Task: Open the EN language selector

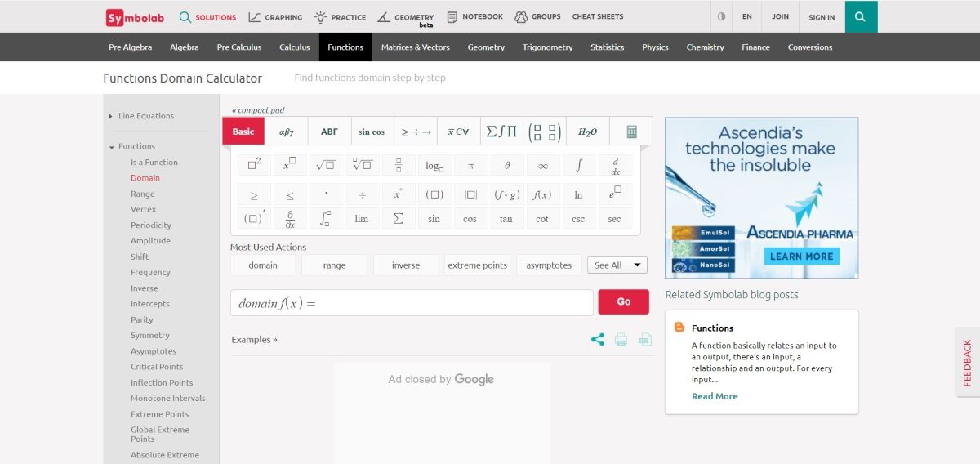Action: [747, 16]
